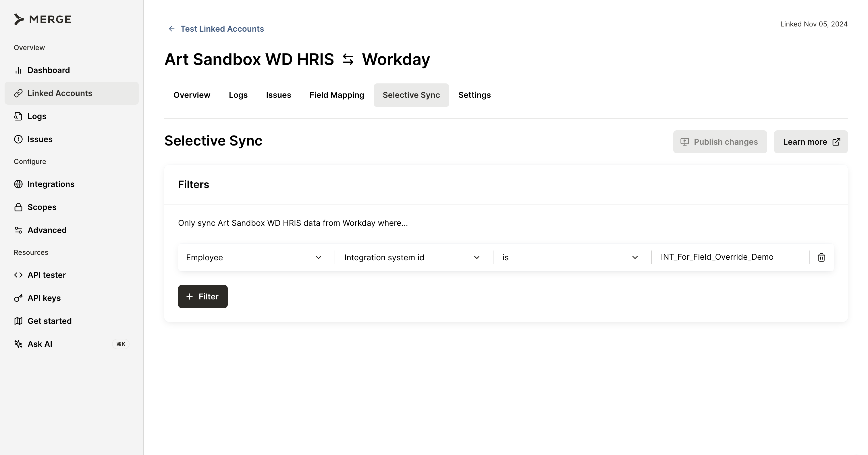Click the Publish changes button
This screenshot has width=868, height=455.
pyautogui.click(x=720, y=142)
